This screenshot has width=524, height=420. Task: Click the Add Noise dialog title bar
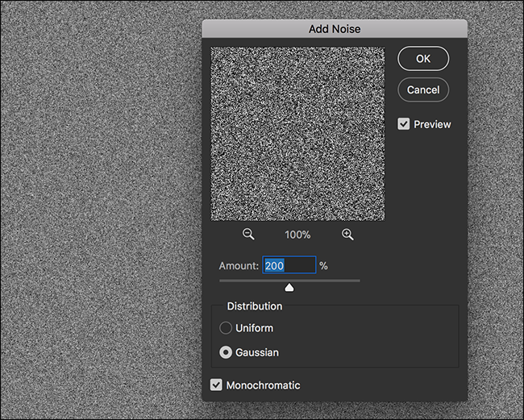335,29
